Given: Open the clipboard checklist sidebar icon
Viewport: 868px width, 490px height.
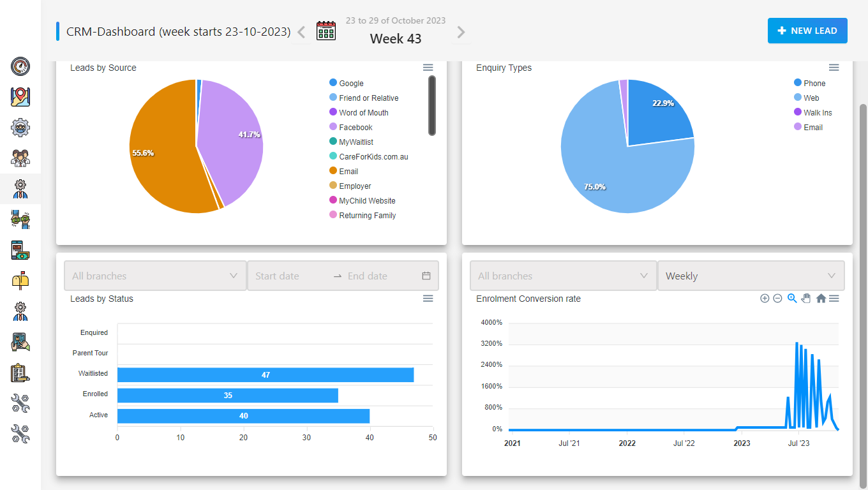Looking at the screenshot, I should click(x=20, y=373).
